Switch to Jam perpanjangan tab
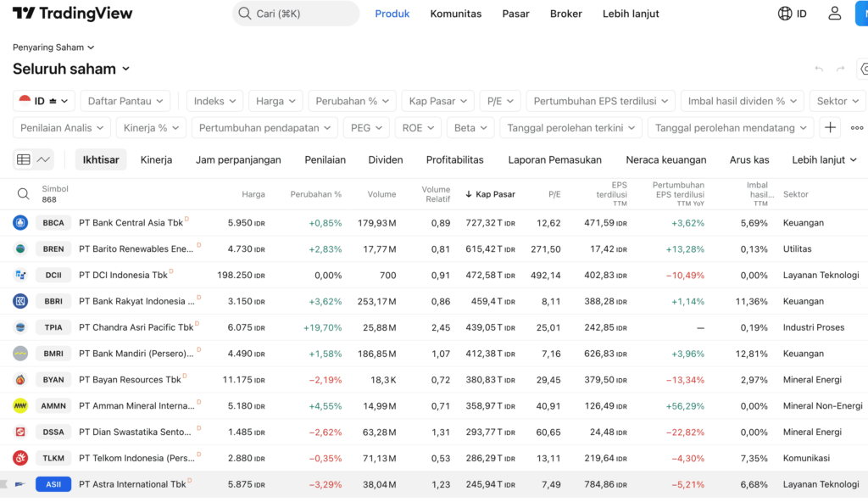 point(238,159)
